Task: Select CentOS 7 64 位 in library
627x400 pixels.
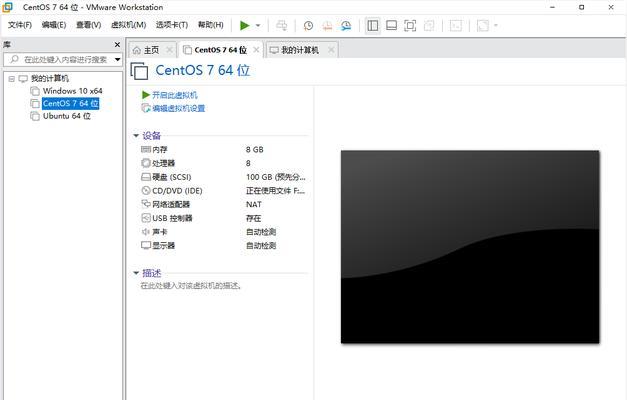Action: pos(71,104)
